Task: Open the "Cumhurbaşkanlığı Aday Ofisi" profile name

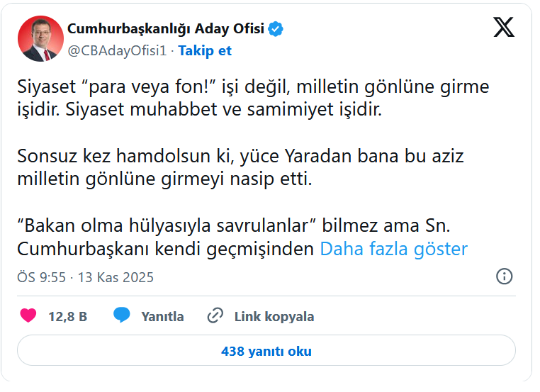Action: [165, 29]
